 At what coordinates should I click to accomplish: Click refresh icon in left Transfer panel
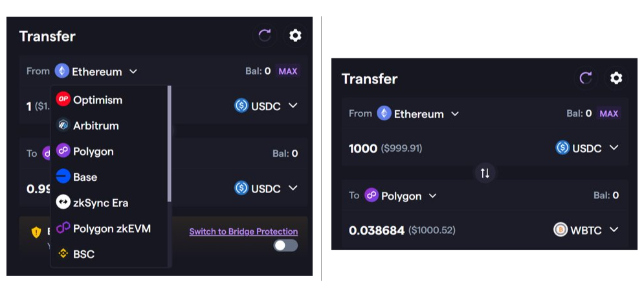[265, 36]
